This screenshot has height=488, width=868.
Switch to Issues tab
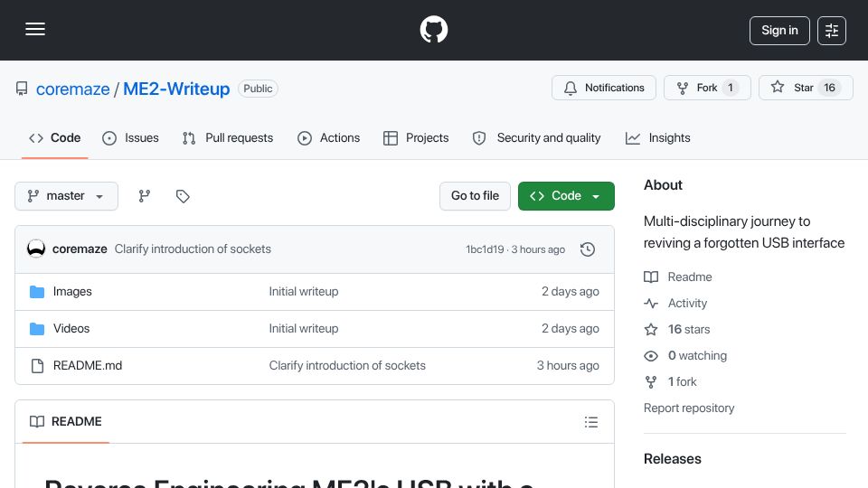[130, 137]
